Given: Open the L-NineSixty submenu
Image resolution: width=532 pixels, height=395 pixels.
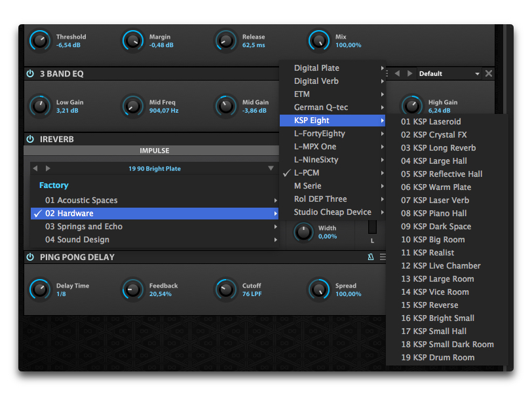Looking at the screenshot, I should coord(333,160).
